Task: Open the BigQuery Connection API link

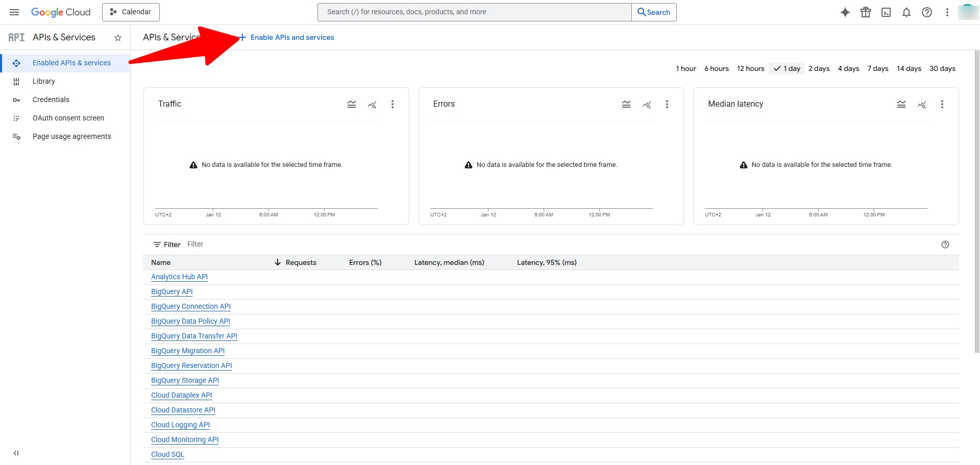Action: pyautogui.click(x=191, y=306)
